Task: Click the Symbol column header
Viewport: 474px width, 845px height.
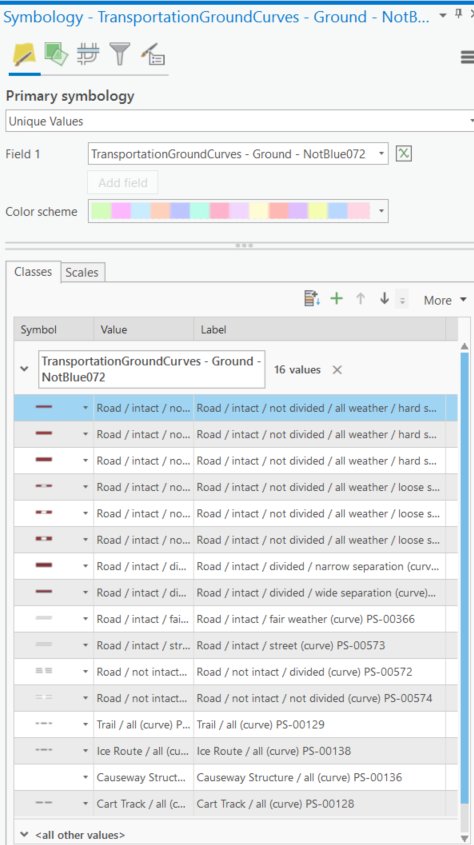Action: (54, 330)
